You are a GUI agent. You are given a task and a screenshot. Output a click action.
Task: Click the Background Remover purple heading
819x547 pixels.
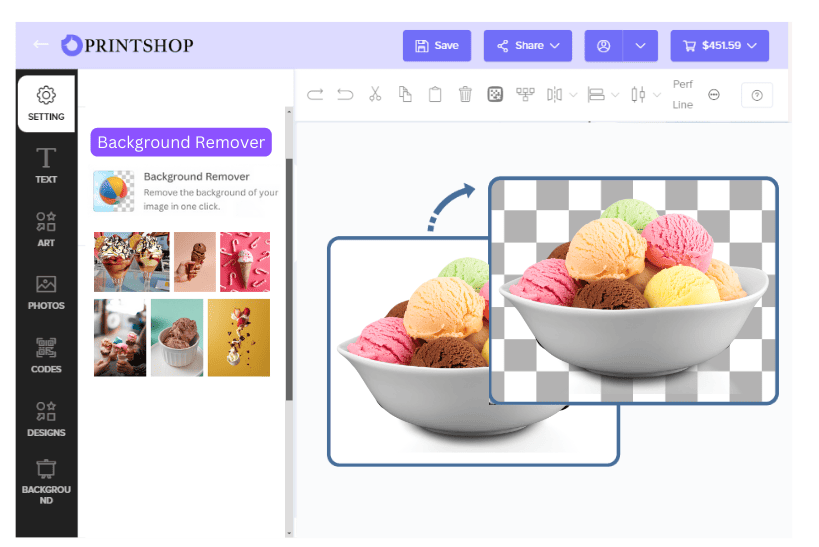(181, 142)
